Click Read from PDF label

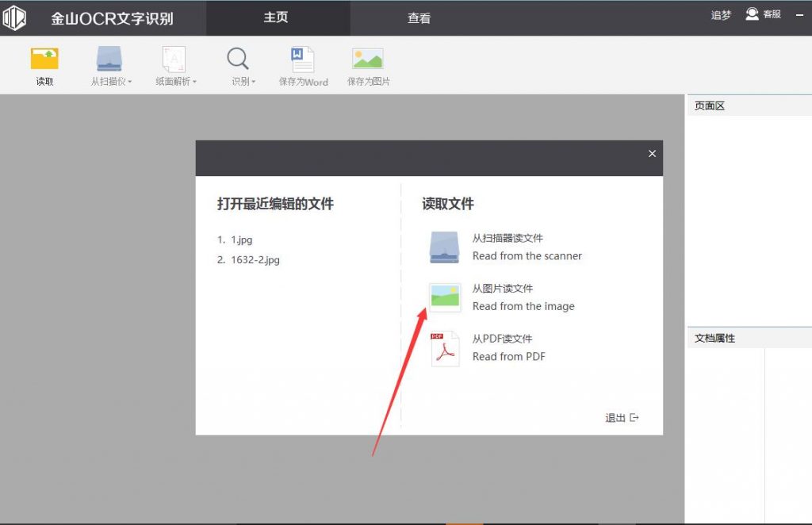(508, 357)
